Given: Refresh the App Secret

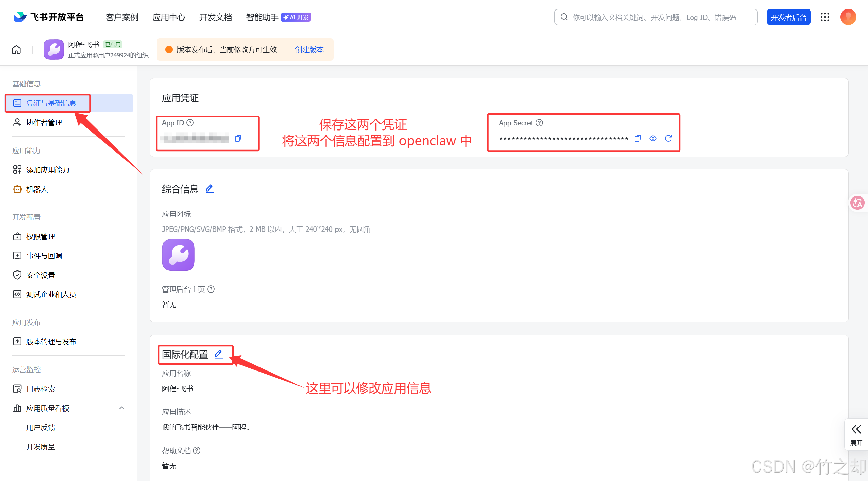Looking at the screenshot, I should click(668, 138).
